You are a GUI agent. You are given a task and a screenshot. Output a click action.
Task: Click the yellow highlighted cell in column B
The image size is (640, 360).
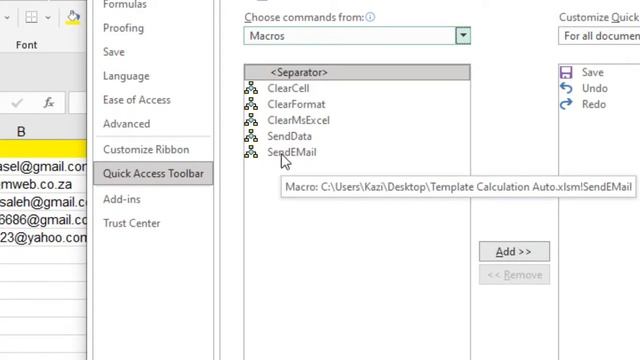coord(43,149)
